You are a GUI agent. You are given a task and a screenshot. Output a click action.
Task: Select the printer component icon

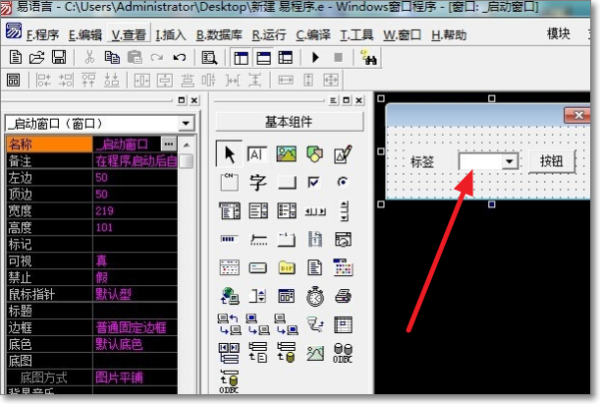click(343, 296)
